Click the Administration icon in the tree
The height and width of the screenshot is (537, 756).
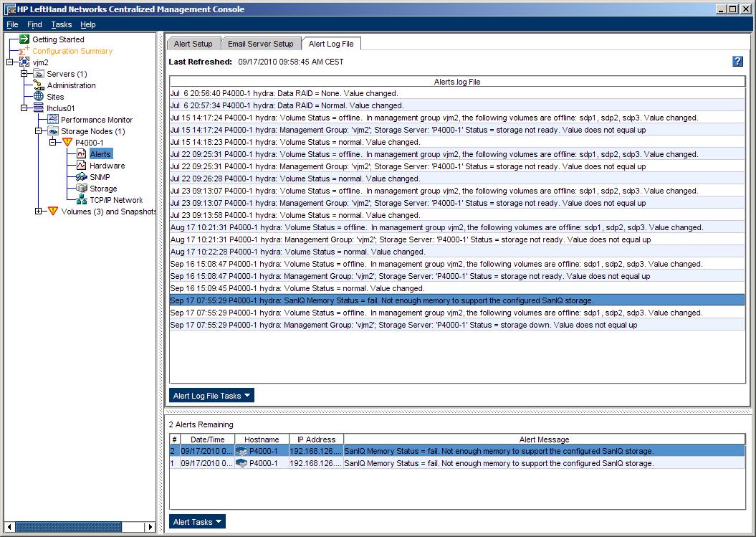click(39, 85)
